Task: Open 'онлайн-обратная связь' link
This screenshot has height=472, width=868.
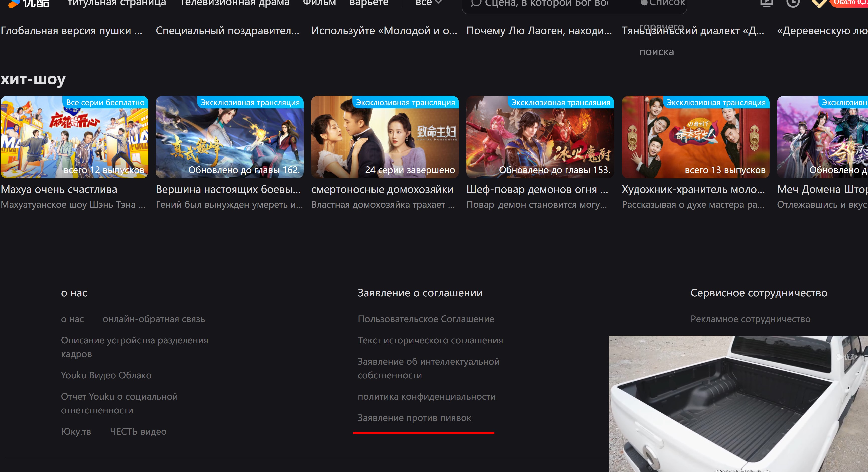Action: tap(154, 319)
